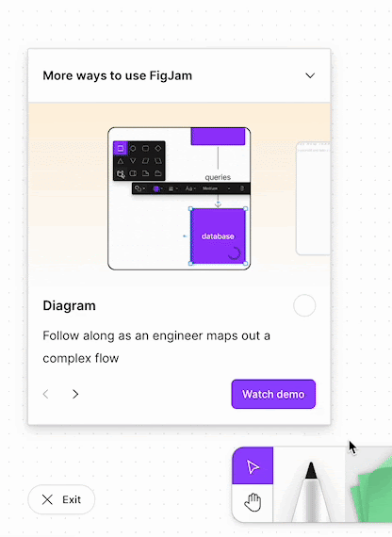Viewport: 392px width, 537px height.
Task: Click the dark formatting toolbar in the preview
Action: (x=191, y=188)
